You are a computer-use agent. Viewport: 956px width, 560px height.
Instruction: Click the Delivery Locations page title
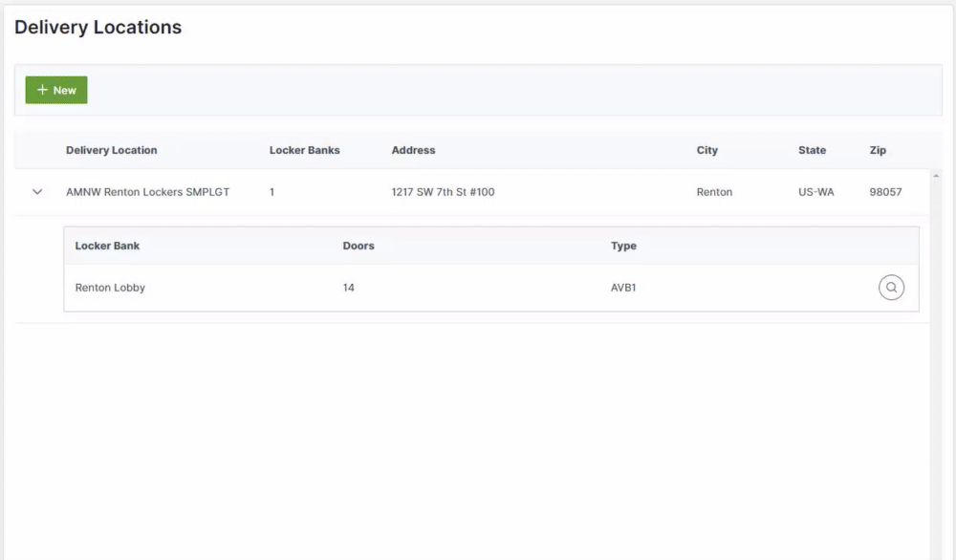point(98,28)
